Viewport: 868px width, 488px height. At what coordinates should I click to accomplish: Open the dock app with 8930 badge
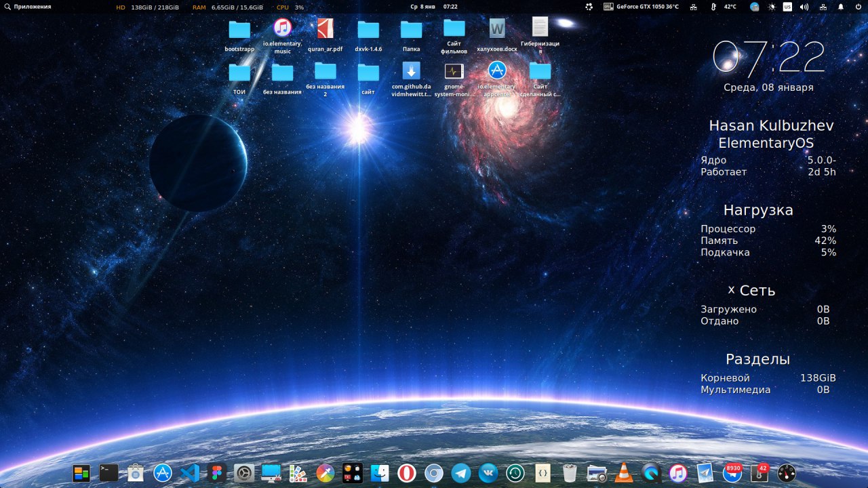732,472
